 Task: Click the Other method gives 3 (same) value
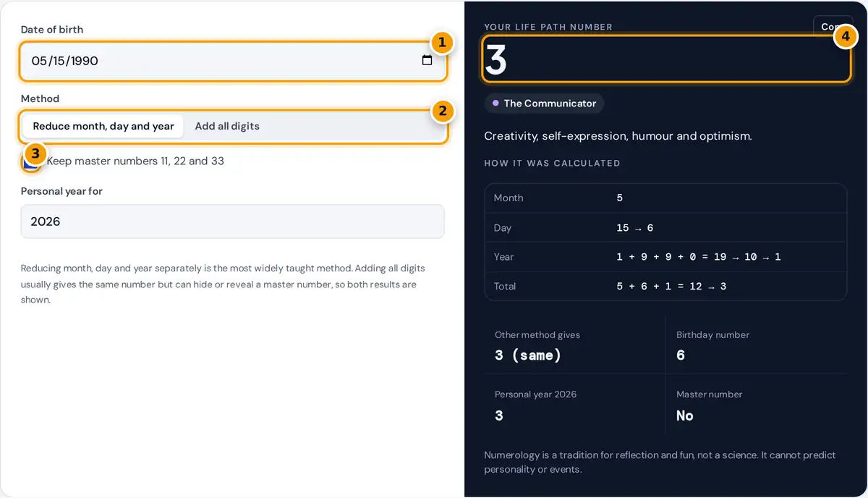point(528,355)
